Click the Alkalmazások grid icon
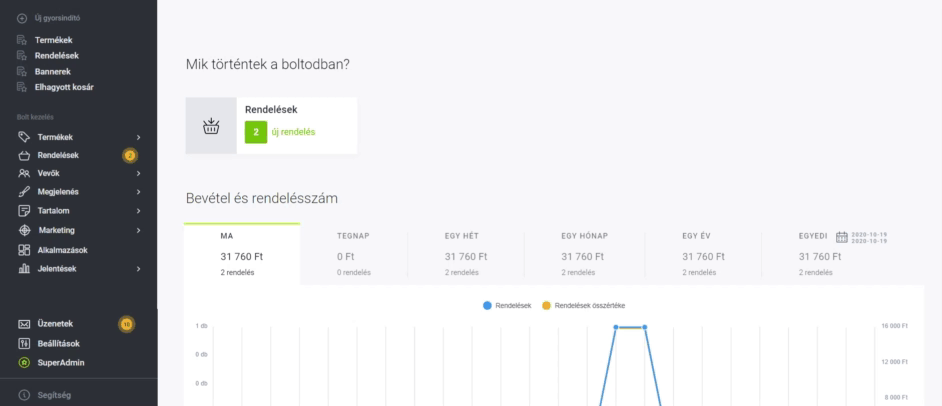The width and height of the screenshot is (942, 406). pyautogui.click(x=24, y=250)
